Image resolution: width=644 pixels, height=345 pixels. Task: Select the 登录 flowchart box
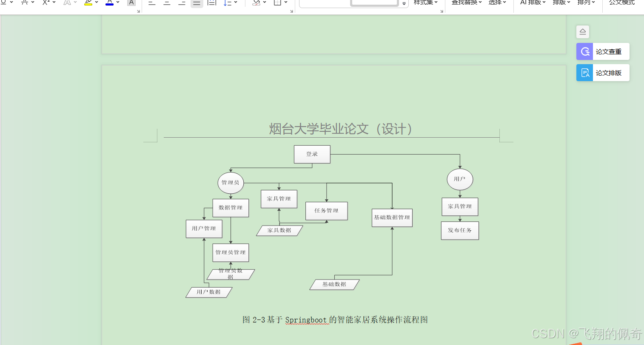click(x=312, y=154)
